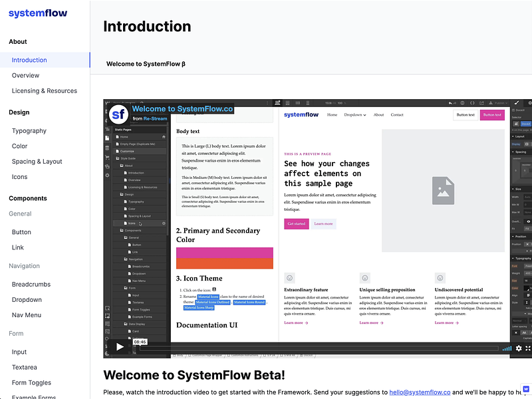Click the Webflow badge icon
Screen dimensions: 532x399
[x=526, y=389]
